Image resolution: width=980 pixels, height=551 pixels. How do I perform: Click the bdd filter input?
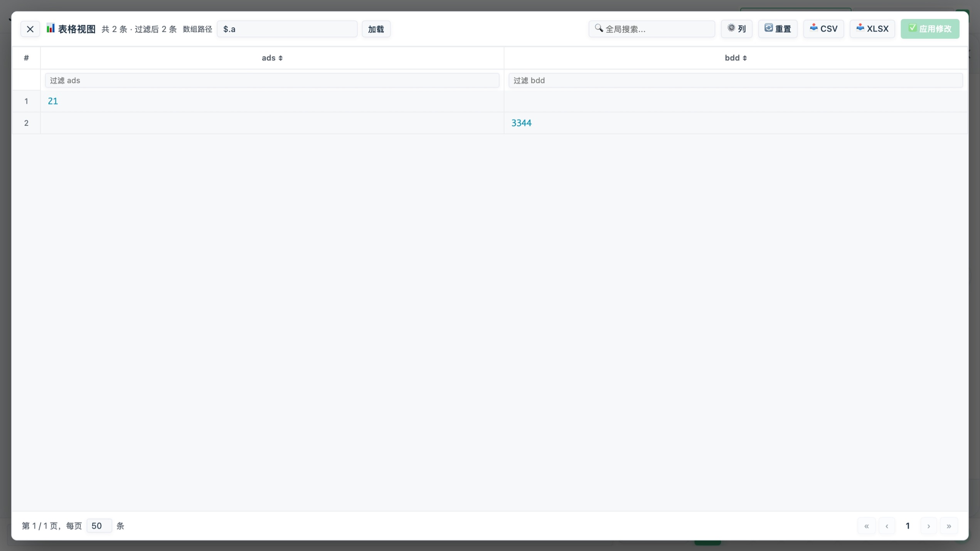(735, 81)
